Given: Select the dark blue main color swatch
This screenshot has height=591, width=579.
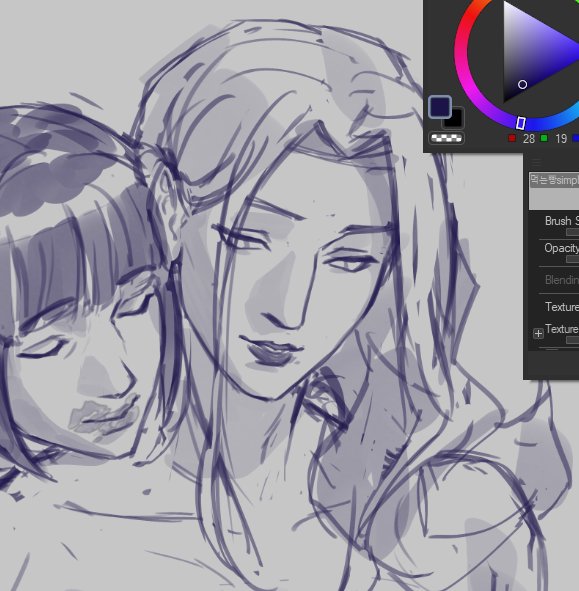Looking at the screenshot, I should [x=440, y=107].
